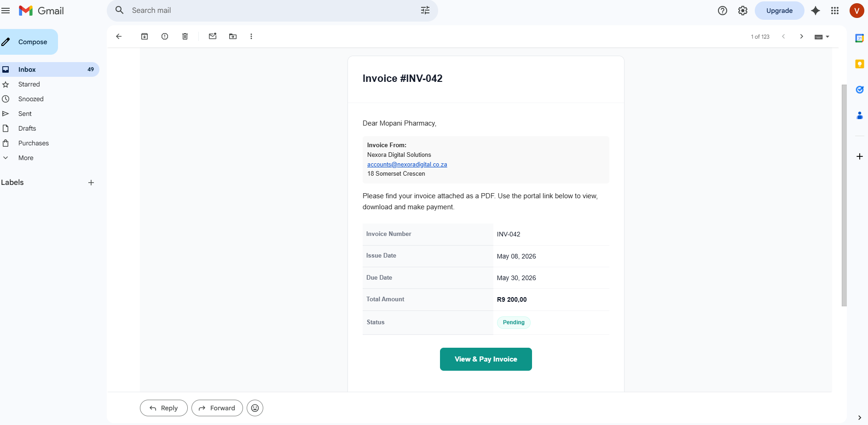Open the main menu hamburger icon
The width and height of the screenshot is (868, 425).
click(6, 11)
